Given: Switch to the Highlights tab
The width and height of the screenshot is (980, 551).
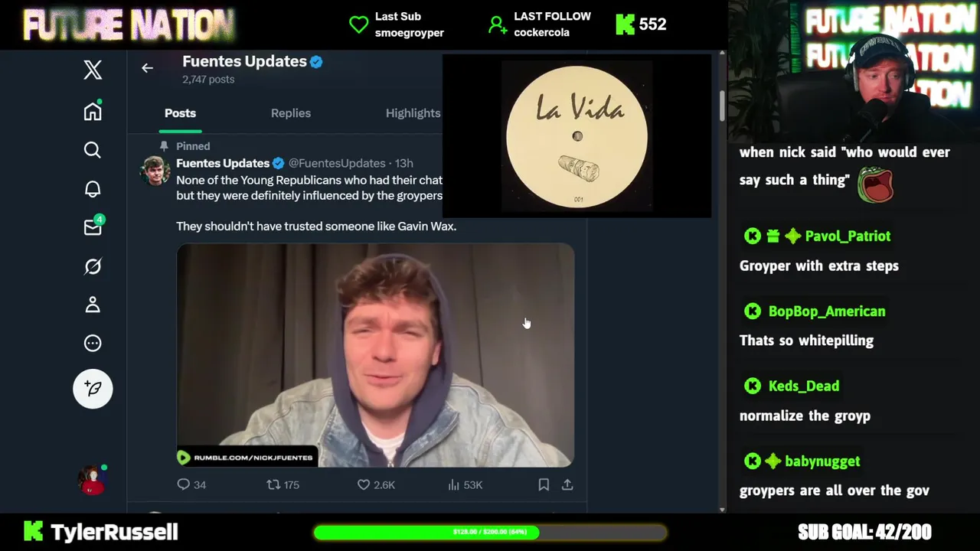Looking at the screenshot, I should pyautogui.click(x=413, y=112).
